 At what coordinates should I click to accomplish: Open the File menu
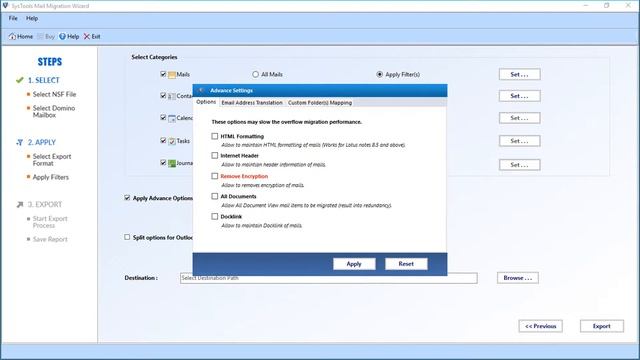(x=13, y=18)
